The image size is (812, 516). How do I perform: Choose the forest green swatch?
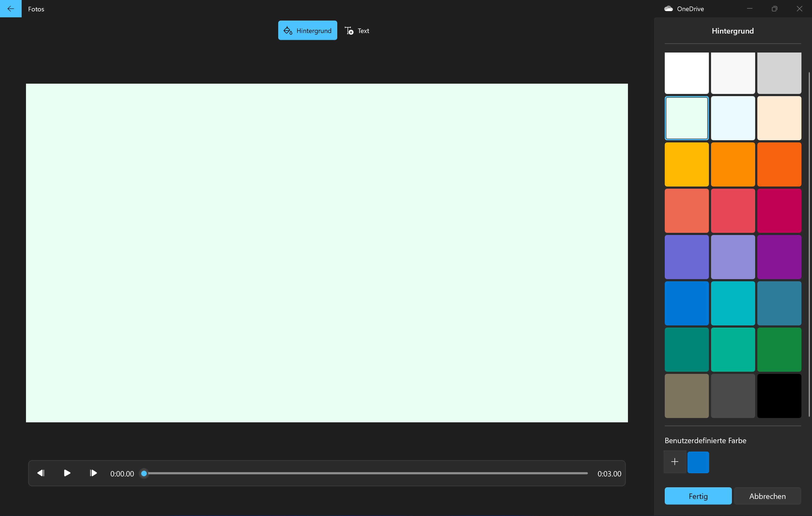(x=779, y=350)
